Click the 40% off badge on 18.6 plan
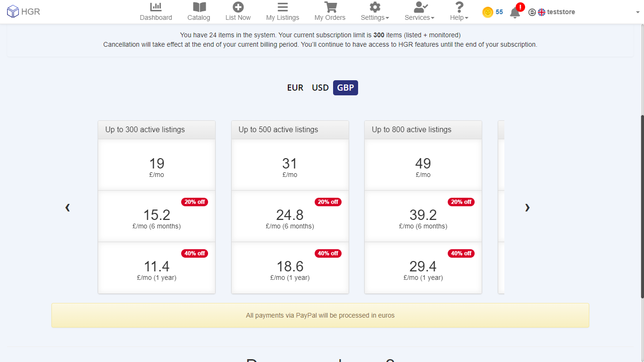 [328, 253]
